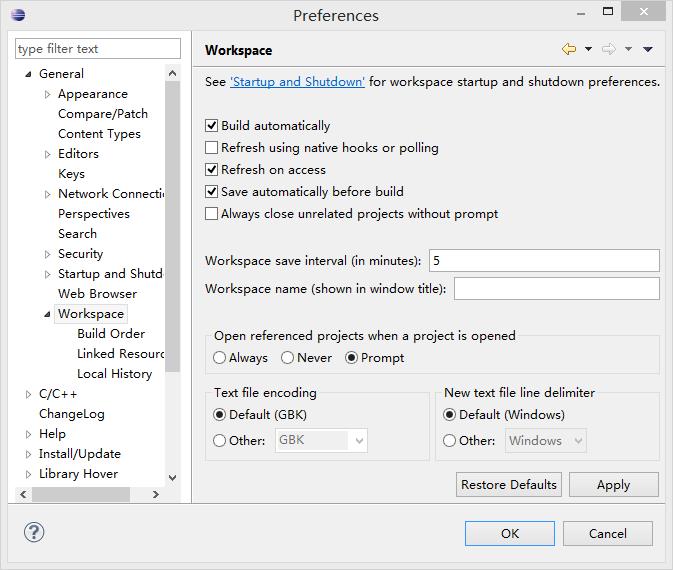Select Linked Resources under Workspace
The height and width of the screenshot is (570, 673).
121,354
